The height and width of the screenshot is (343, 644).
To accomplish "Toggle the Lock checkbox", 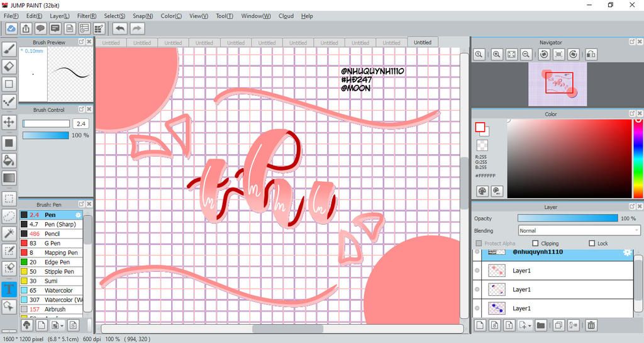I will pyautogui.click(x=592, y=243).
